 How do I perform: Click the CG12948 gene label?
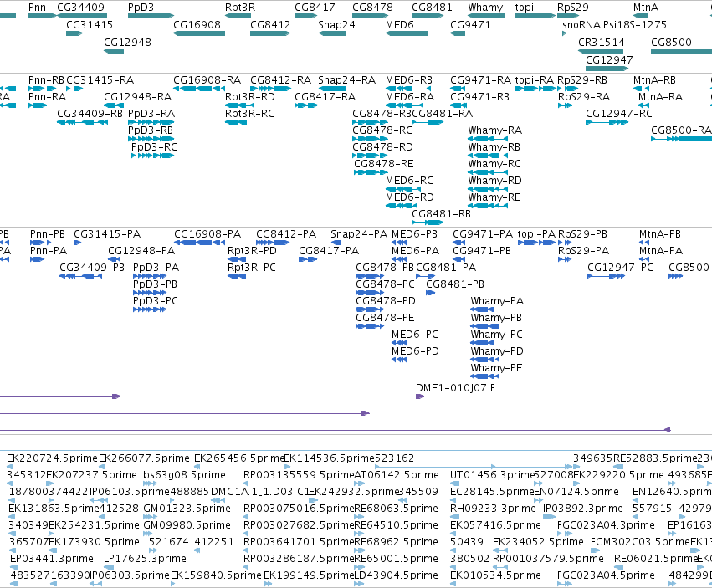(127, 42)
